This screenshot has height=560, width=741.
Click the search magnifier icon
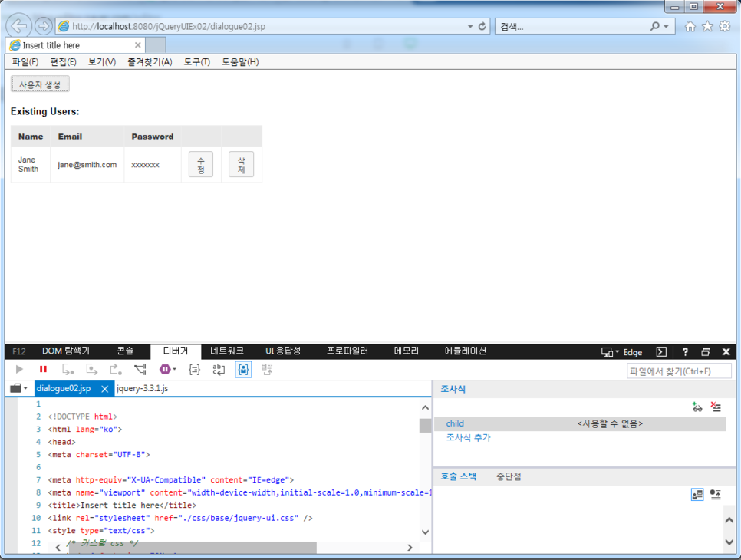pyautogui.click(x=654, y=26)
